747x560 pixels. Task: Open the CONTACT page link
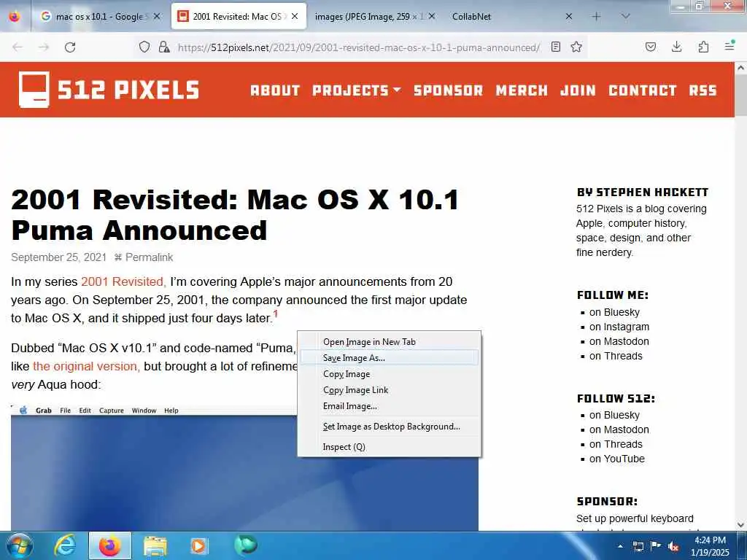(x=643, y=90)
